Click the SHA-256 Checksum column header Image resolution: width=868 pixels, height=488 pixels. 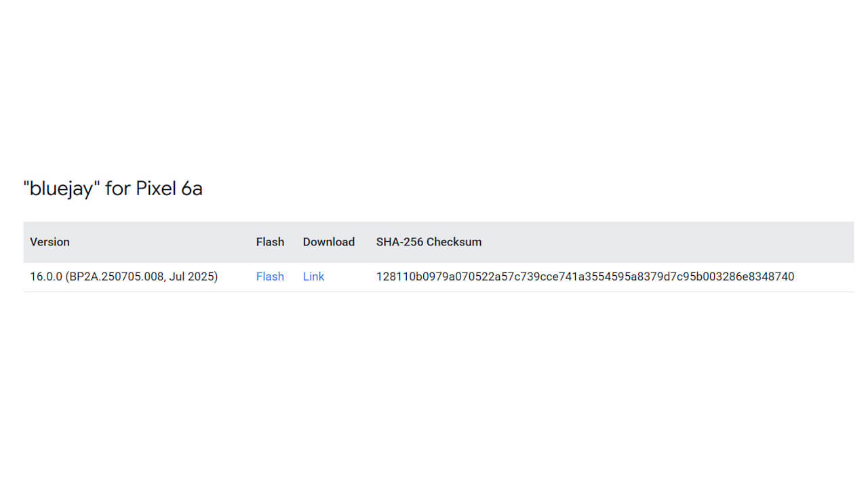[x=429, y=242]
